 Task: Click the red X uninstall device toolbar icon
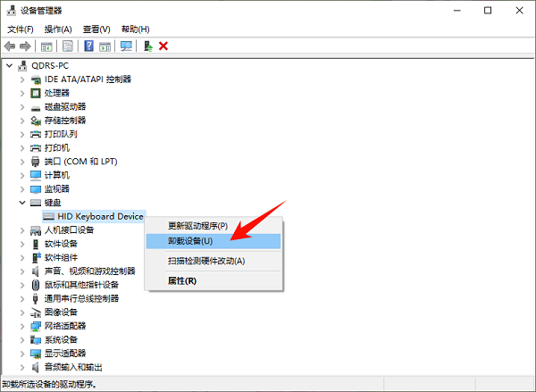(163, 46)
